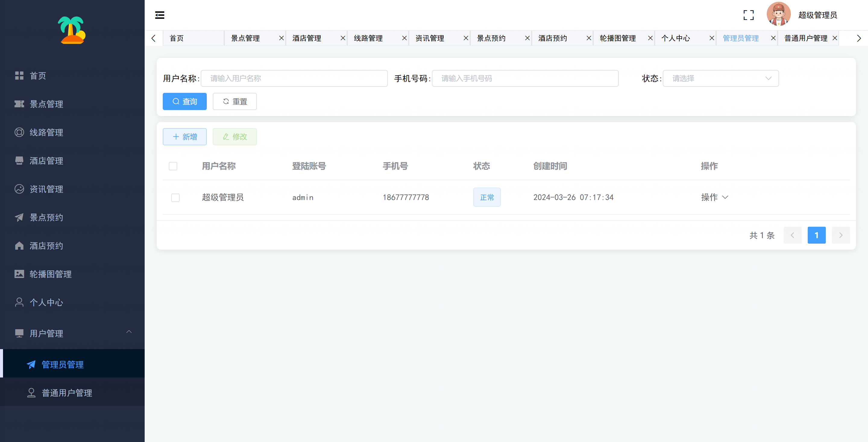
Task: Select all rows via header checkbox
Action: (x=173, y=166)
